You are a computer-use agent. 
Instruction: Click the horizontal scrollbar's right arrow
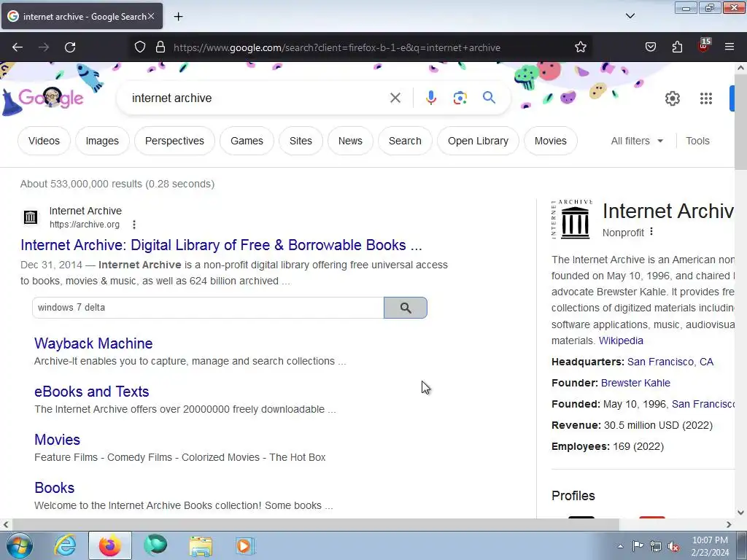729,524
